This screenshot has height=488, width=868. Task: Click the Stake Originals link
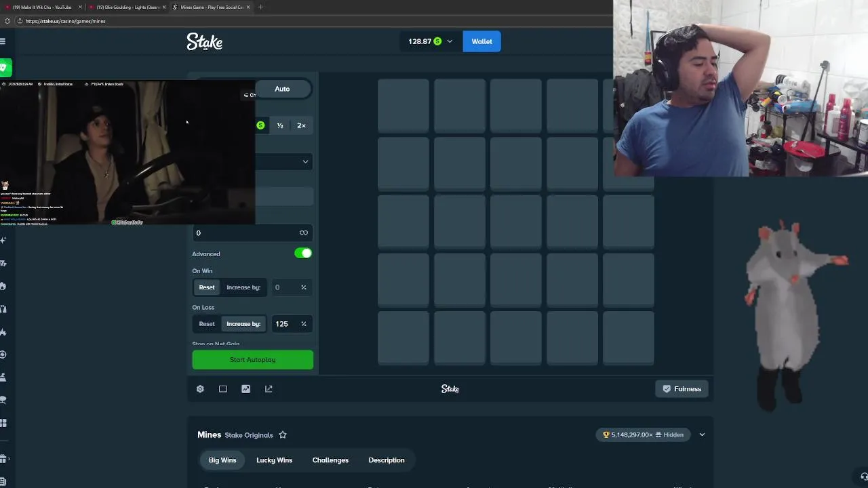tap(249, 435)
